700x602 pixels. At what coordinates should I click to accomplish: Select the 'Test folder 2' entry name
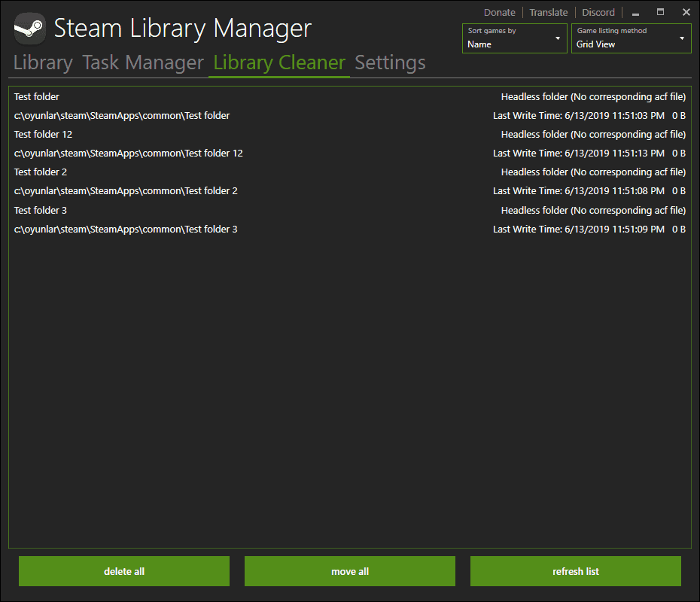(x=40, y=172)
